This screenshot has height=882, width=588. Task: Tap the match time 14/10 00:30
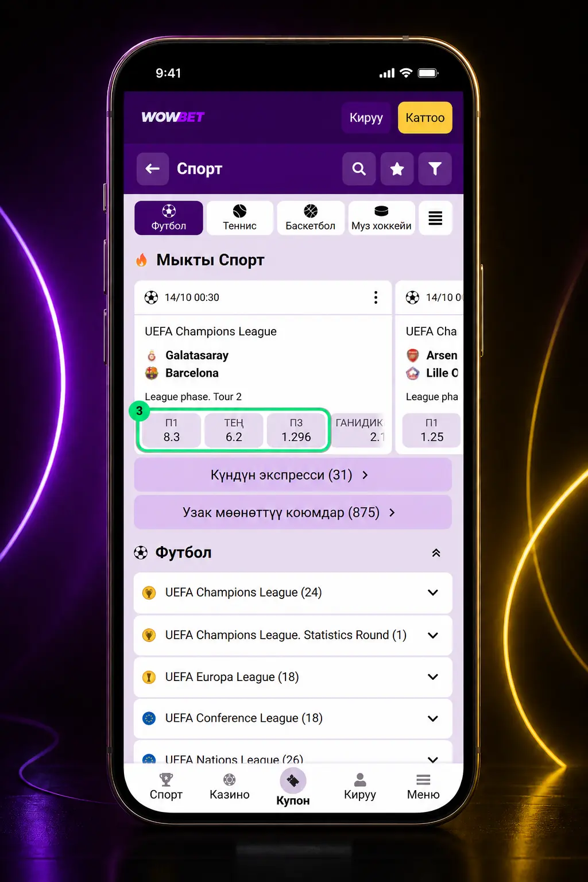click(x=192, y=297)
